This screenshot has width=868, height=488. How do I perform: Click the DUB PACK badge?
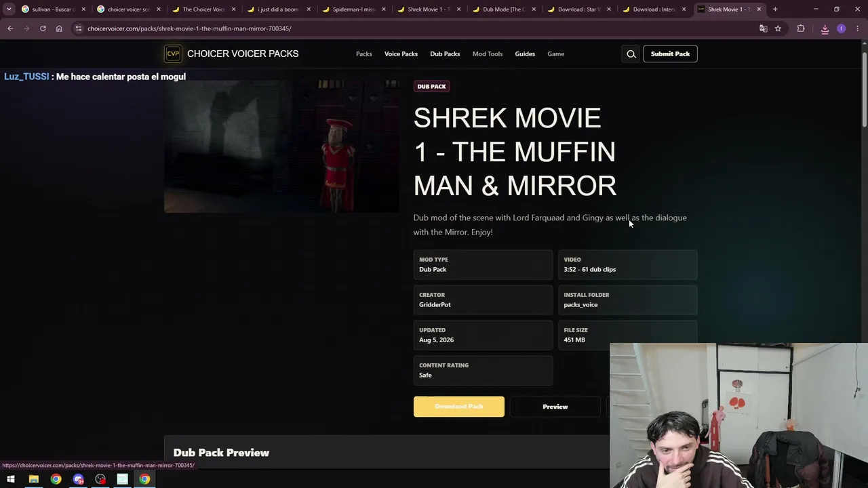point(432,86)
